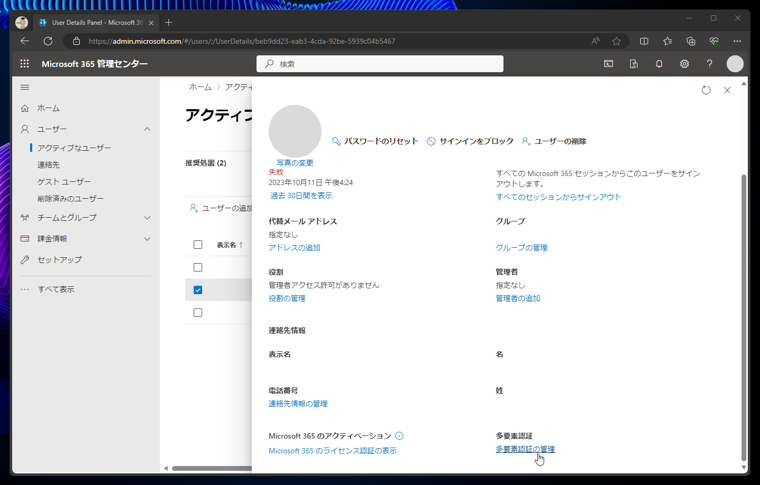
Task: Open 連絡先 in the sidebar
Action: click(x=48, y=165)
